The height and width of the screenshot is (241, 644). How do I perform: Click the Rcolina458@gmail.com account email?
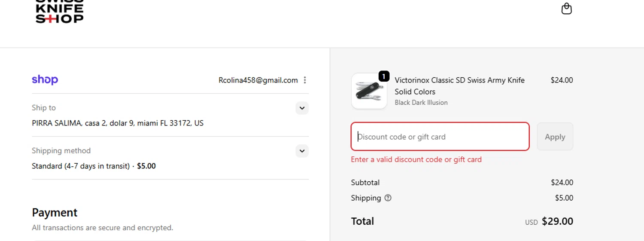pos(258,80)
